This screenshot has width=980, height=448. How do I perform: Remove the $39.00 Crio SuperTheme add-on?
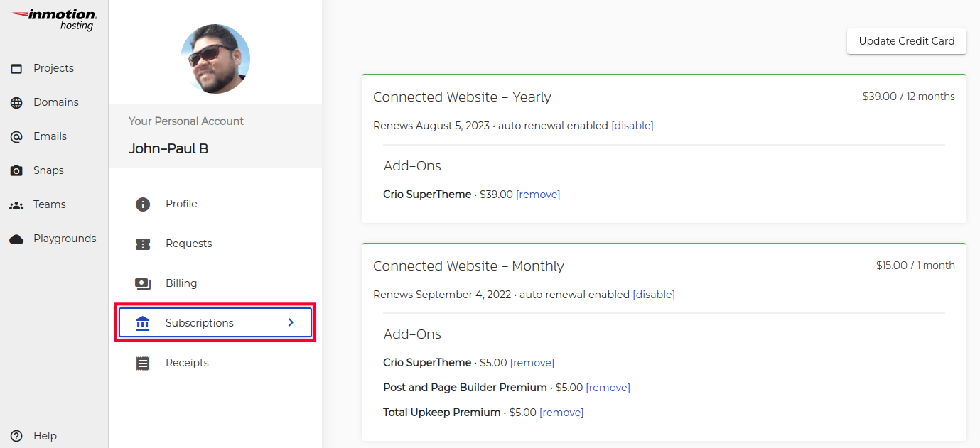tap(537, 195)
